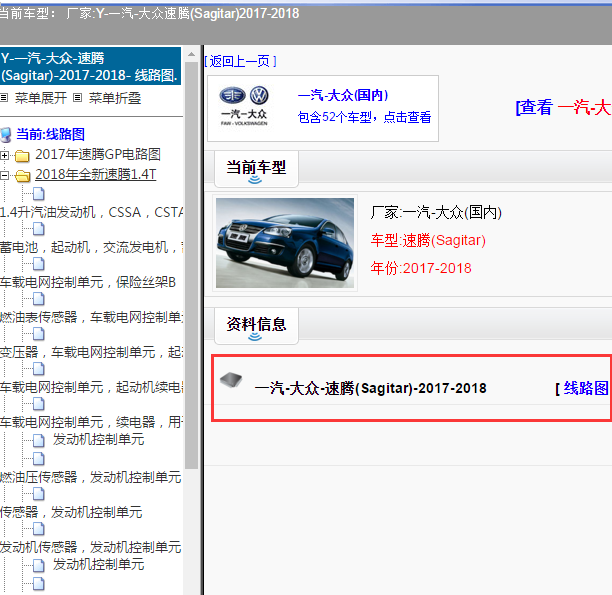Open the last 发动机控制单元 document below 发动机传感器

click(x=99, y=564)
